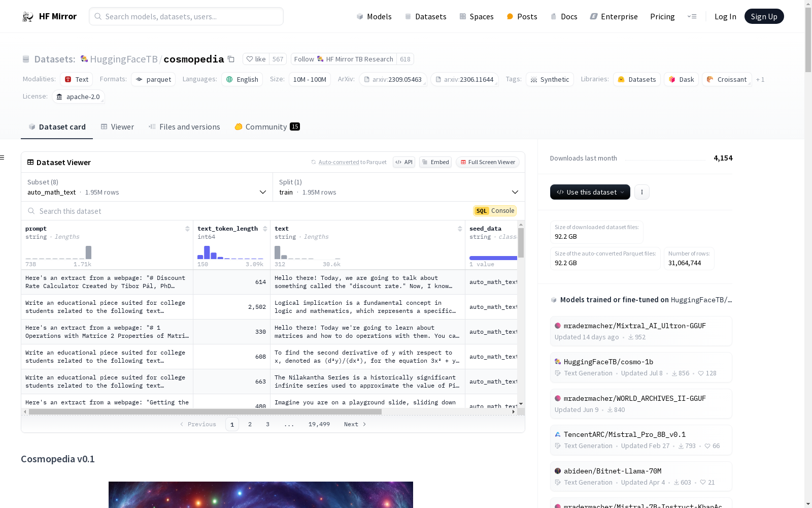Click the cosmopedia galaxy banner image
Viewport: 812px width, 508px height.
point(261,495)
